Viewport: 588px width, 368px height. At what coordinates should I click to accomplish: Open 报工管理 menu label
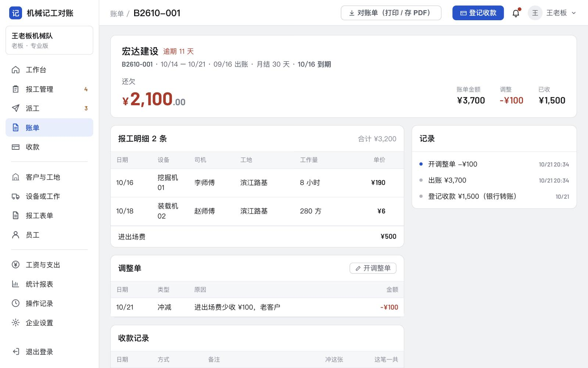coord(39,89)
